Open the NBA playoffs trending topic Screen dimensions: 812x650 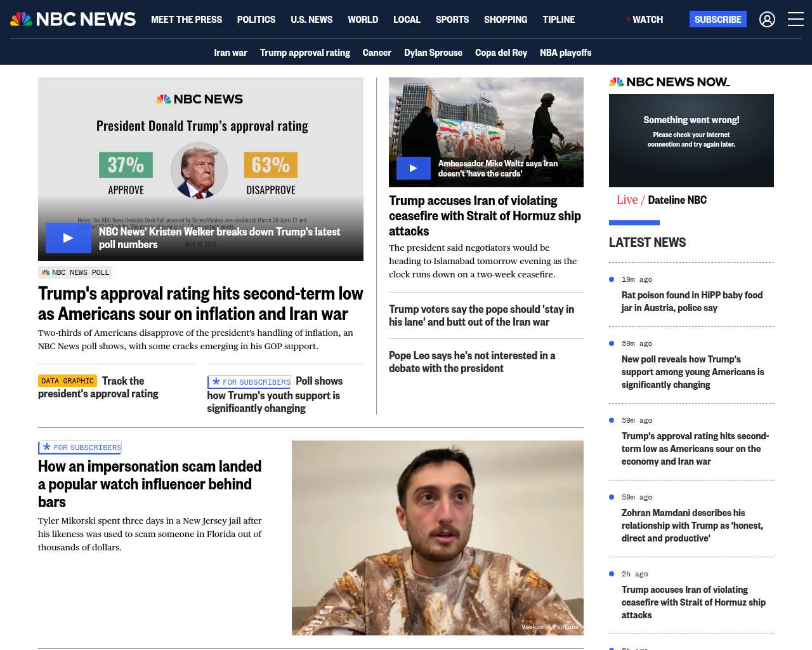coord(565,53)
